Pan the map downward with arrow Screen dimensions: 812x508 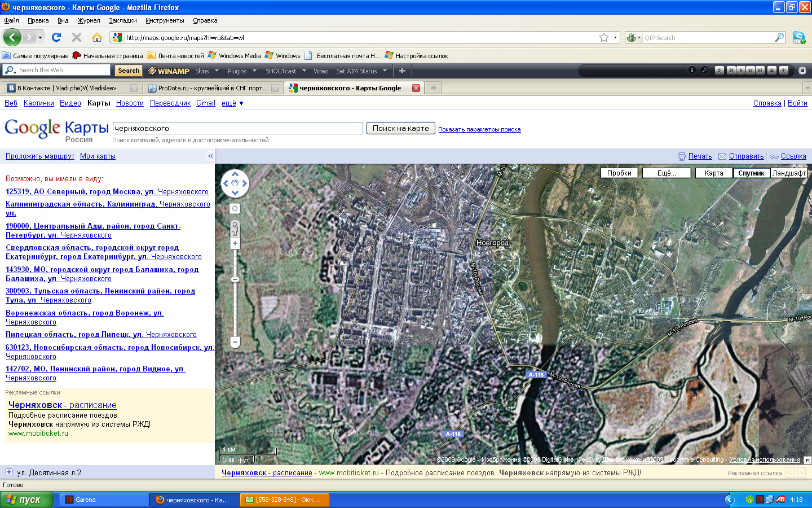click(x=235, y=192)
